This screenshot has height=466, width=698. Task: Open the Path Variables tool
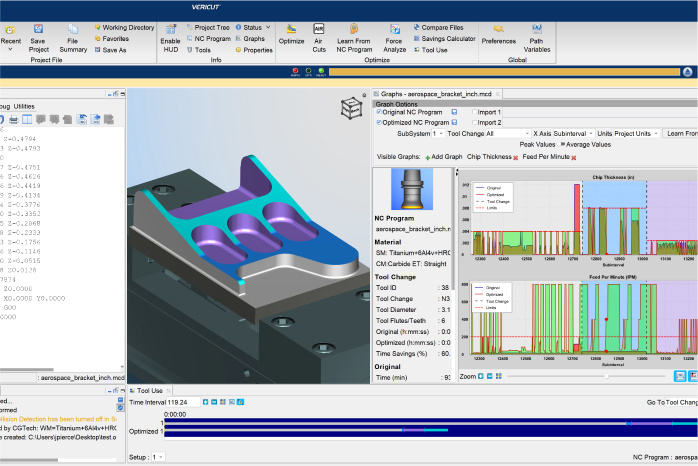538,30
